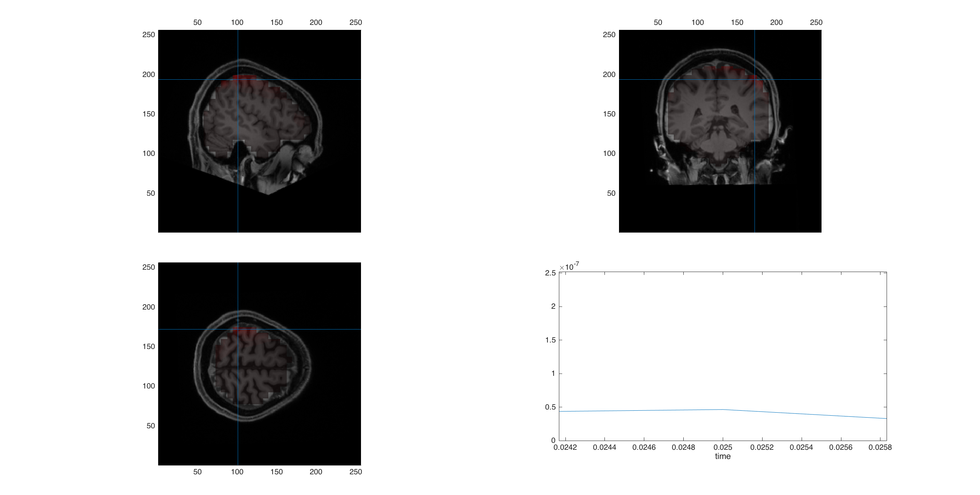Click the 1.5 amplitude tick label
Image resolution: width=980 pixels, height=495 pixels.
(550, 340)
